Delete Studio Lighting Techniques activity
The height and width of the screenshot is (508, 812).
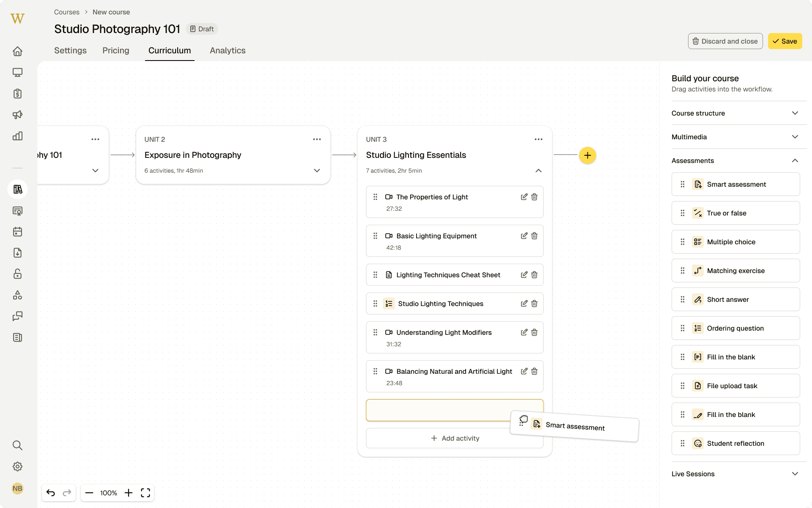coord(535,304)
